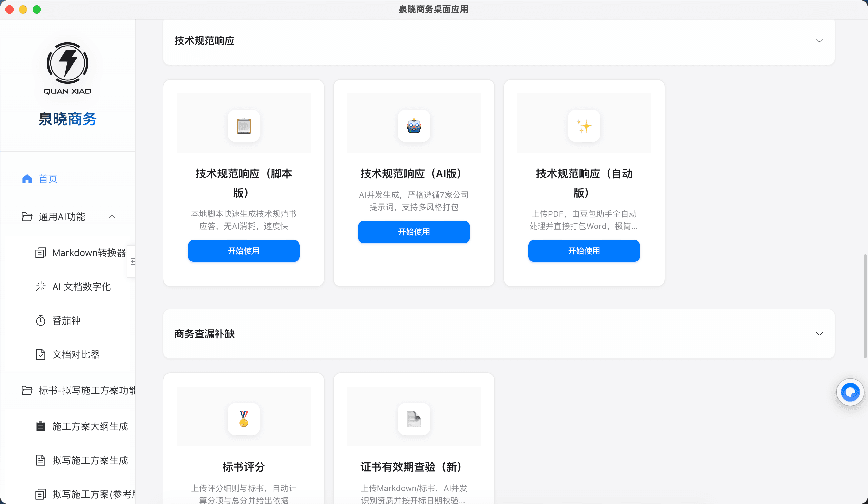The image size is (868, 504).
Task: Click the Quan Xiao lightning logo
Action: click(x=67, y=68)
